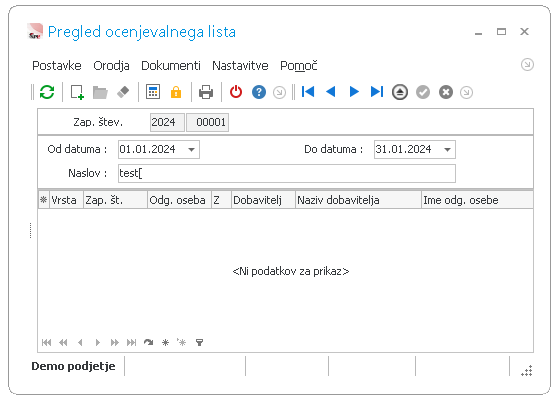Create a new record with plus icon

[x=77, y=92]
